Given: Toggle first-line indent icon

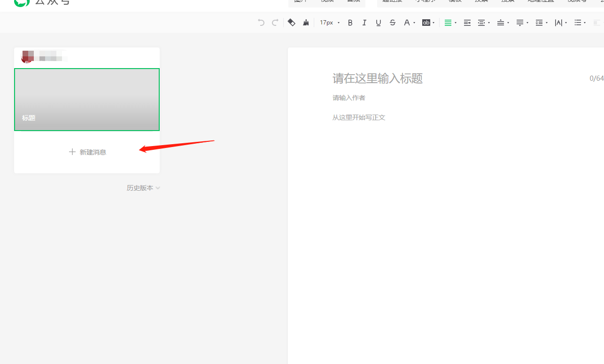Looking at the screenshot, I should [467, 23].
